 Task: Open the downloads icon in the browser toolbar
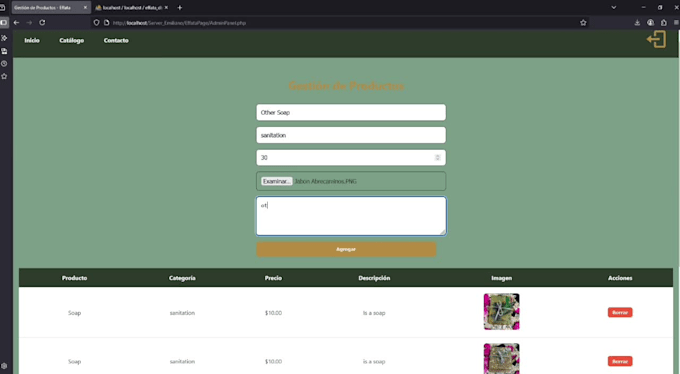click(x=637, y=23)
